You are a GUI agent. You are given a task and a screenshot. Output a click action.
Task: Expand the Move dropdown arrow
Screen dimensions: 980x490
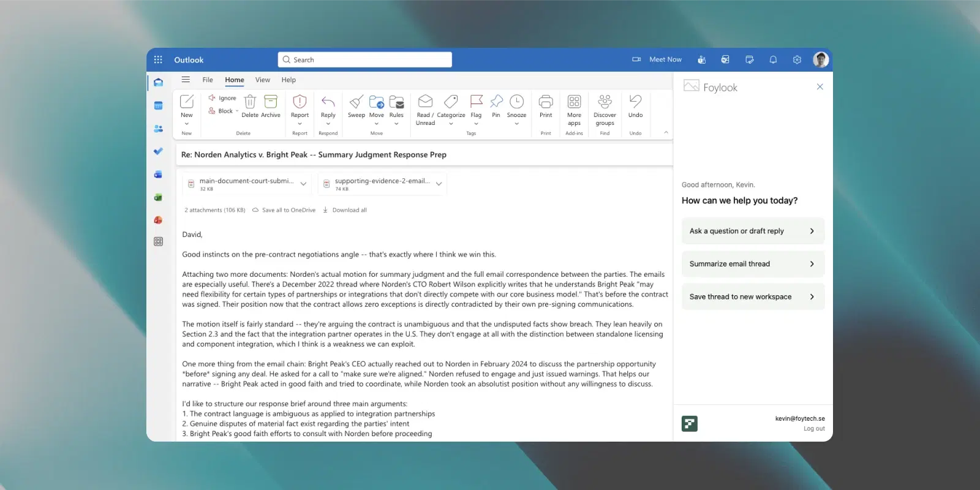[377, 124]
